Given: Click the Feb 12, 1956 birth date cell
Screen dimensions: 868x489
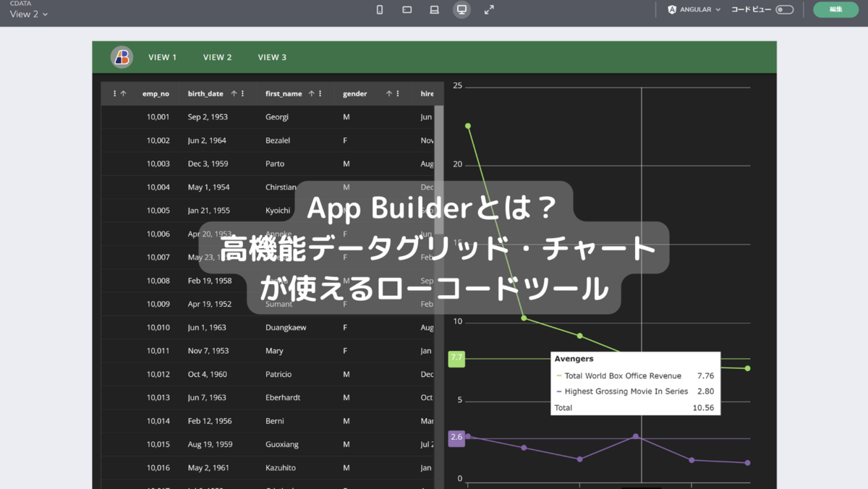Looking at the screenshot, I should [x=210, y=421].
